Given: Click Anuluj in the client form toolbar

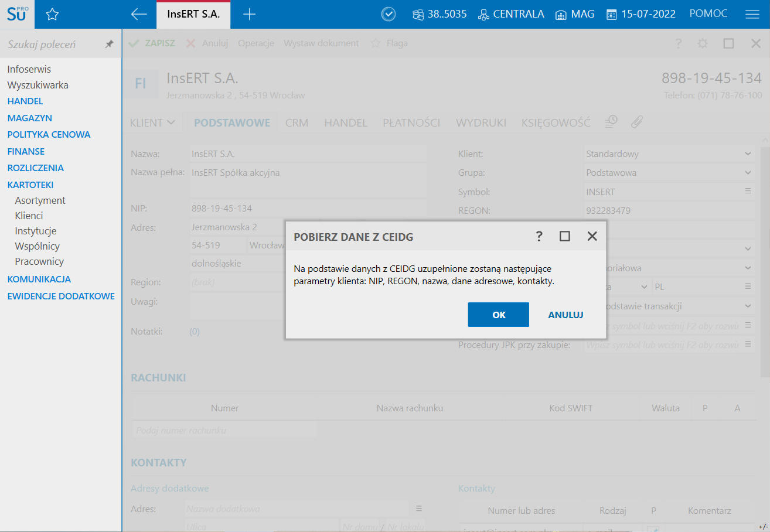Looking at the screenshot, I should click(207, 43).
